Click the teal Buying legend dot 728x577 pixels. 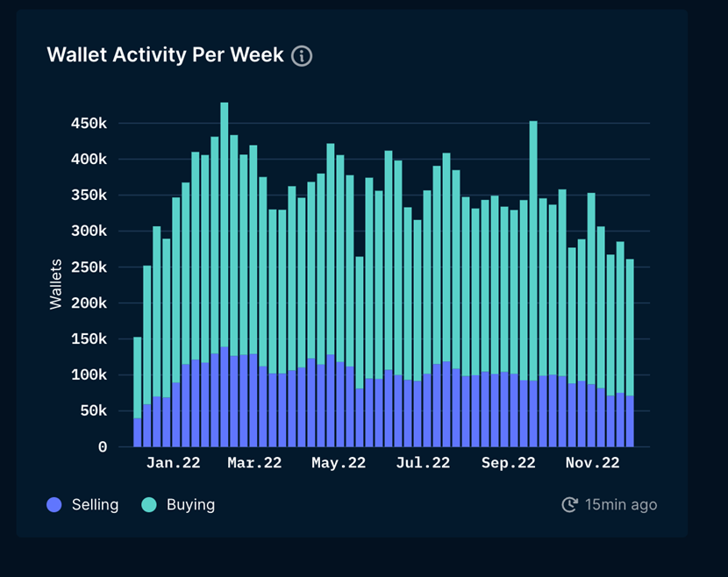148,504
